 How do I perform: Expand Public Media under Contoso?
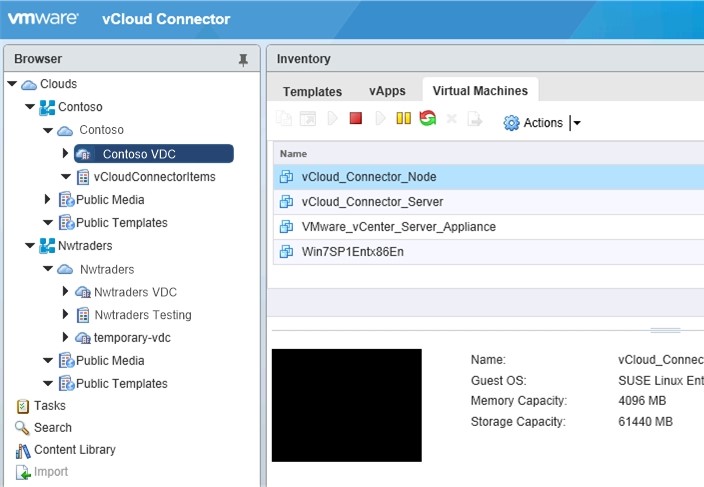coord(48,199)
